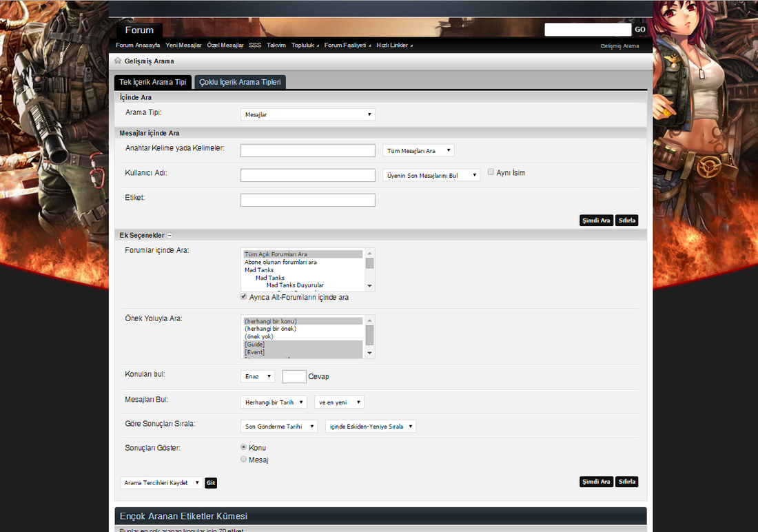Click the GO search button

[640, 30]
